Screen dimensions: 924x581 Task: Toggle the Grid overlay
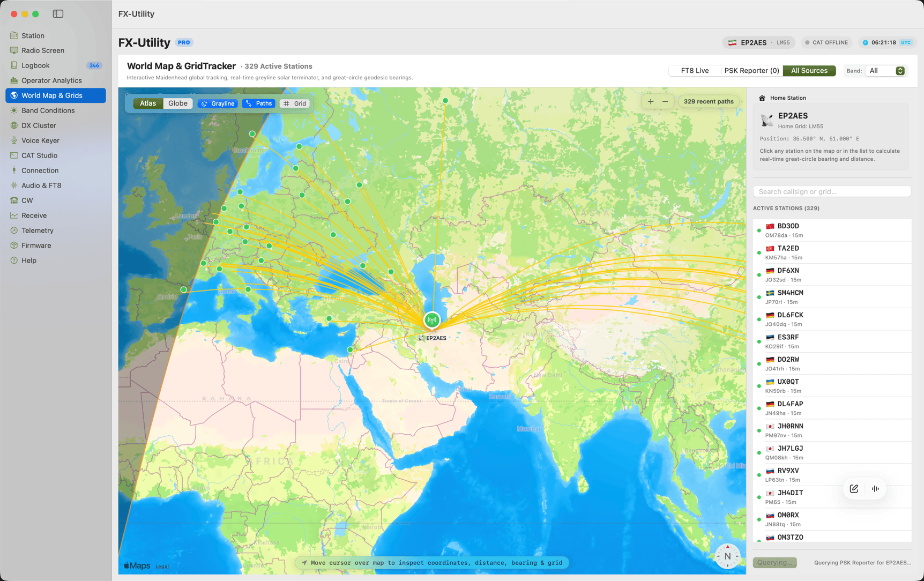[295, 103]
